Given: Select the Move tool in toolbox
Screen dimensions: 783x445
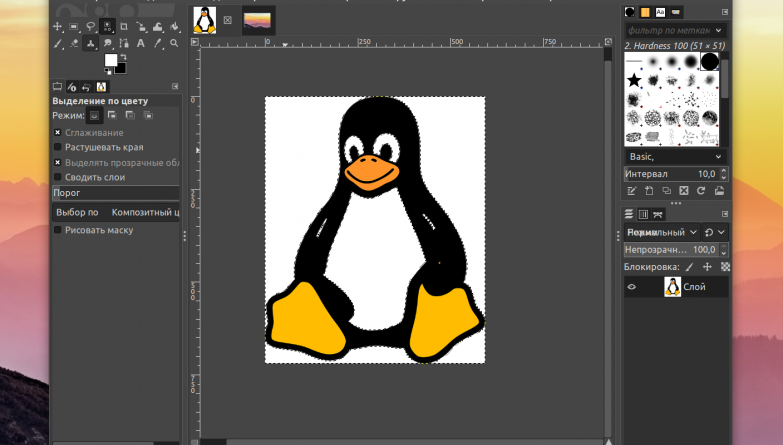Looking at the screenshot, I should 57,27.
